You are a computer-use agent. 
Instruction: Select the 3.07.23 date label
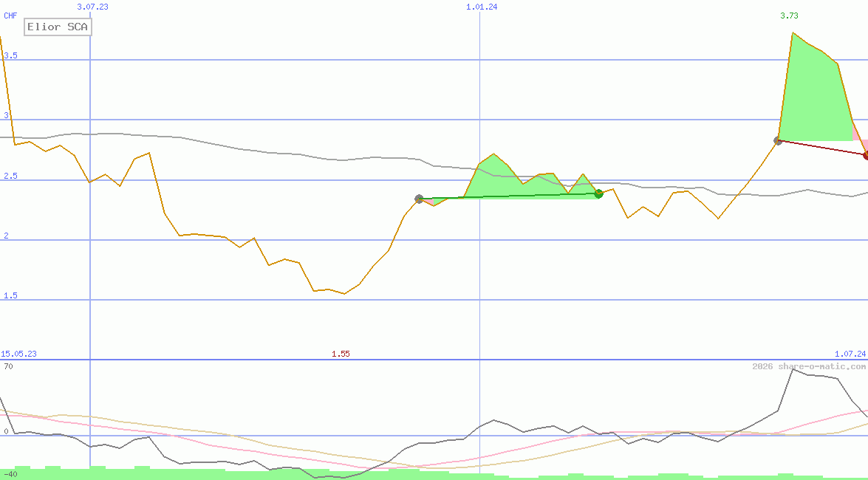coord(92,7)
